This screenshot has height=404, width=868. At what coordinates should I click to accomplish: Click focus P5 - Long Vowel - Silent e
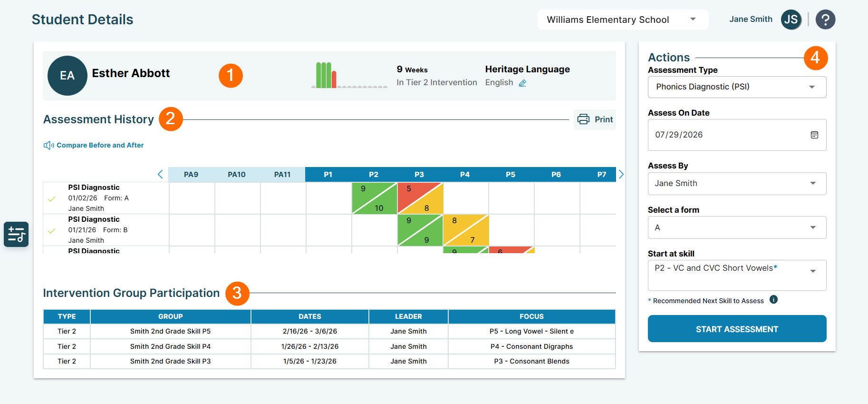pos(531,331)
